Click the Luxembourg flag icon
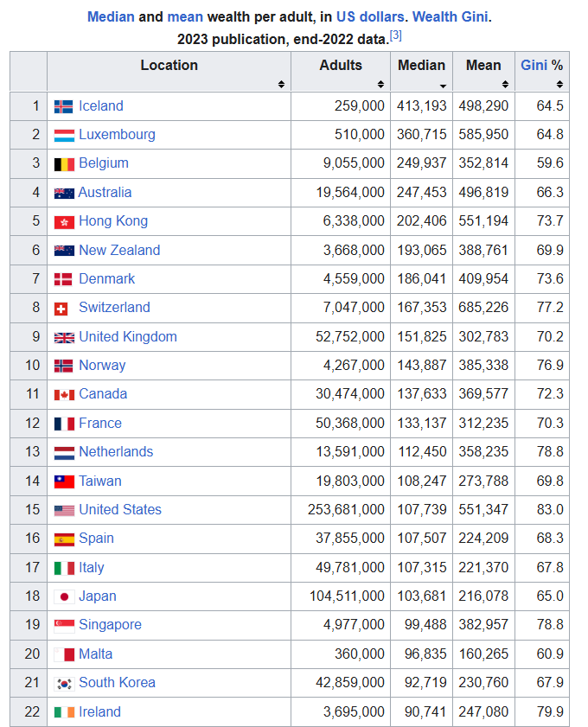The image size is (588, 727). (64, 136)
